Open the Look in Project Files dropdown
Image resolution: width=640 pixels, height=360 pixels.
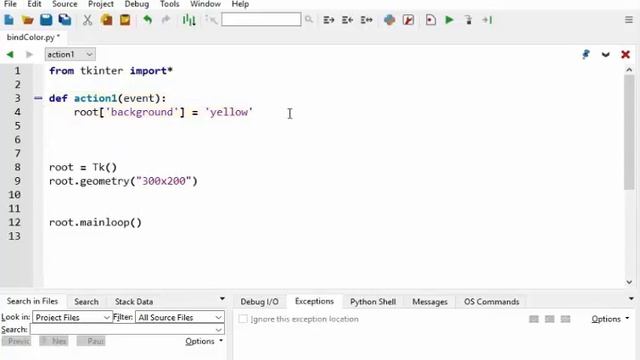click(72, 317)
